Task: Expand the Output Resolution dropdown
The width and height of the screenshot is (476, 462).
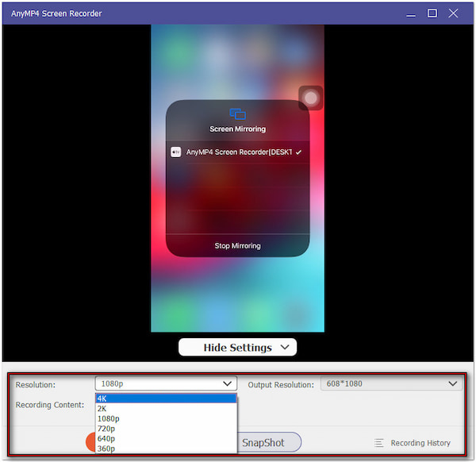Action: [x=391, y=383]
